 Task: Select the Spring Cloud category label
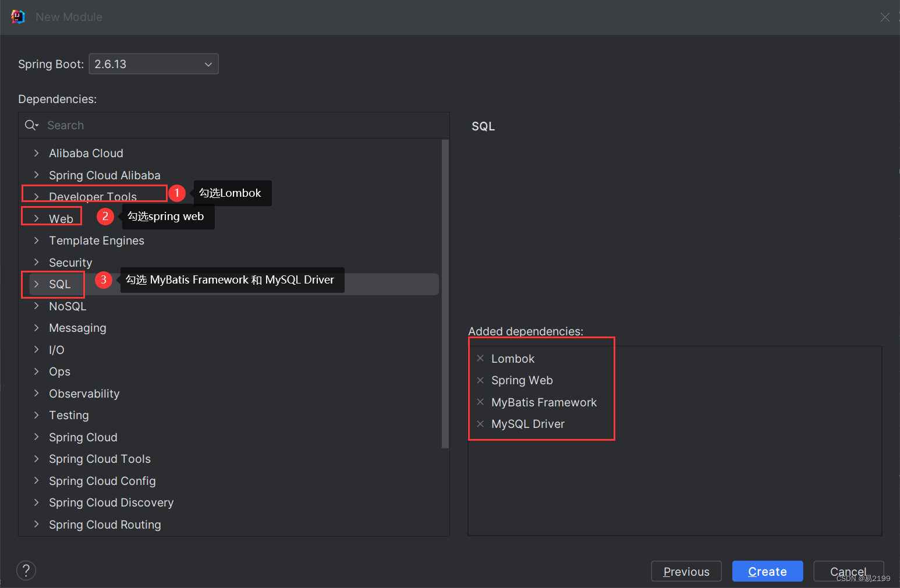[x=83, y=437]
